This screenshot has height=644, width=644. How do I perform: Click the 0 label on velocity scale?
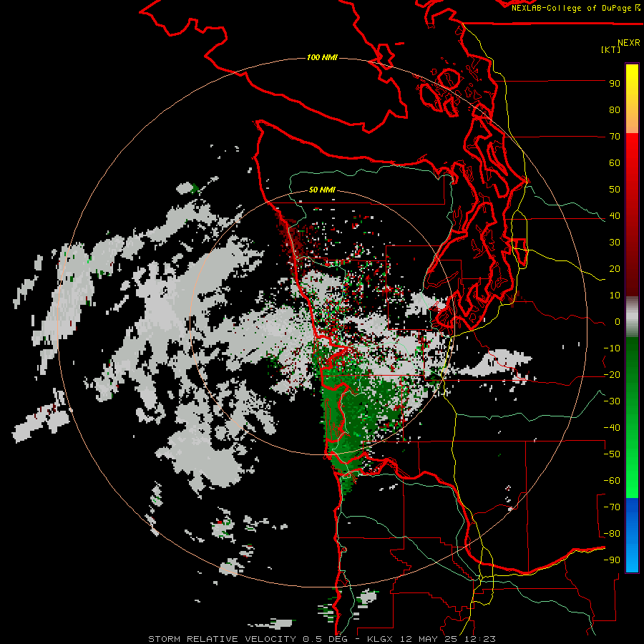[x=618, y=322]
